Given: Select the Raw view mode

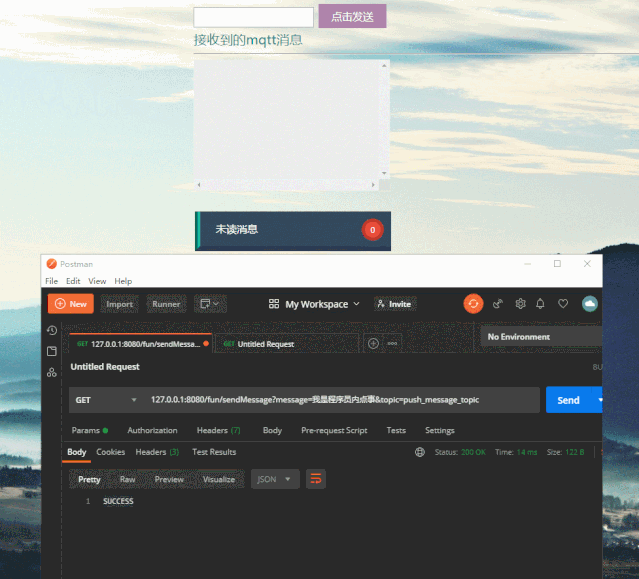Looking at the screenshot, I should [x=128, y=479].
